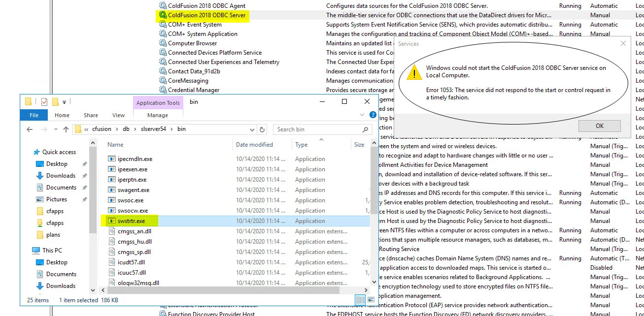Click the Contact Data_91d2b service icon
Image resolution: width=644 pixels, height=316 pixels.
(163, 71)
